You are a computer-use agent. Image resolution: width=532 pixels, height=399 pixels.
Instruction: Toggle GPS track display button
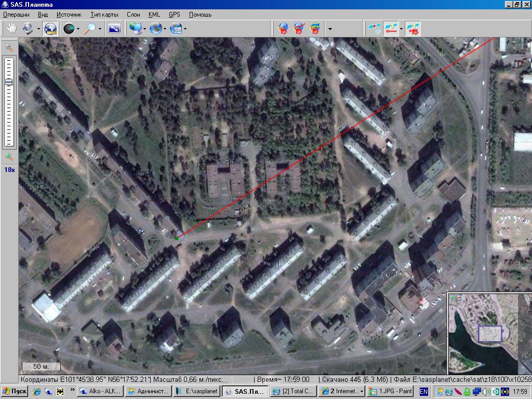point(391,29)
